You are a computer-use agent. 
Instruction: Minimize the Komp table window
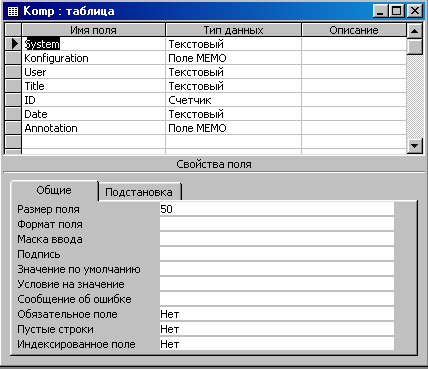(x=380, y=11)
